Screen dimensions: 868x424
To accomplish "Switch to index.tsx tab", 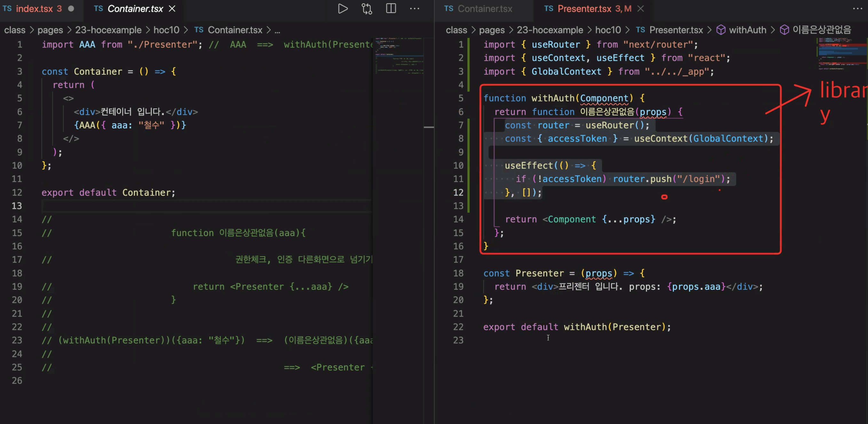I will click(34, 9).
